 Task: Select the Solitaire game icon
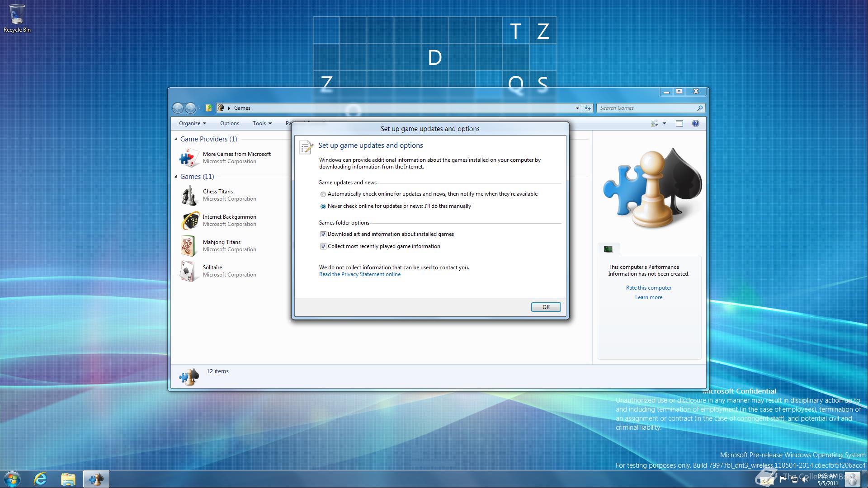188,271
